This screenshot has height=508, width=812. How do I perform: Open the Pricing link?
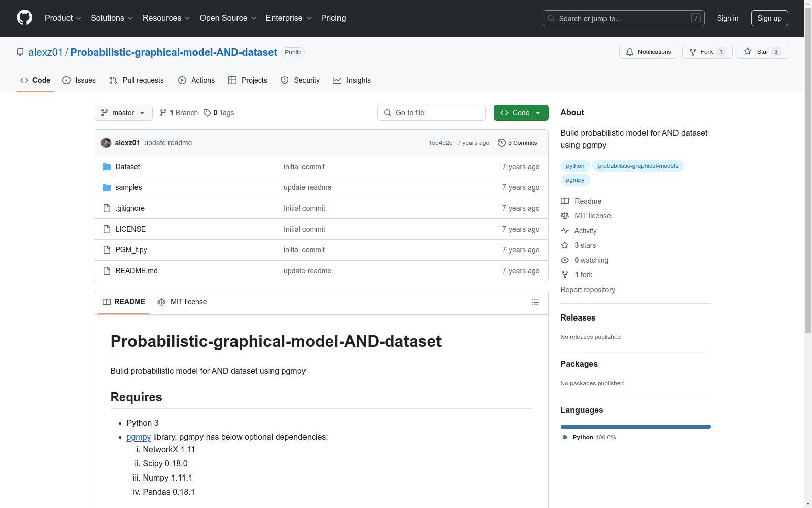[333, 18]
